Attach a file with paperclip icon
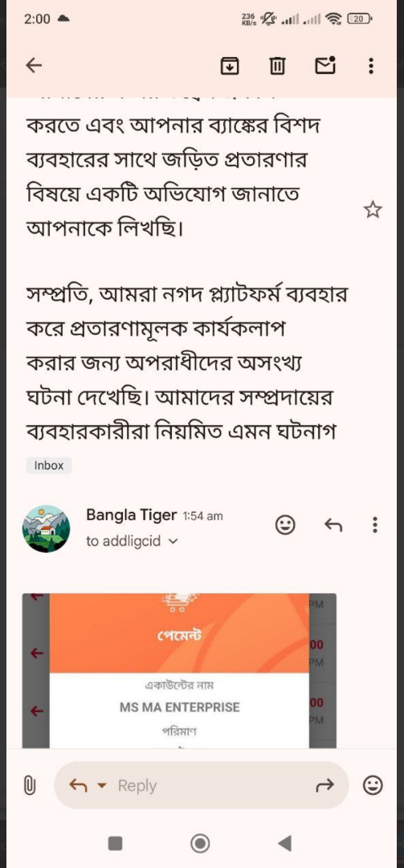 click(x=30, y=785)
